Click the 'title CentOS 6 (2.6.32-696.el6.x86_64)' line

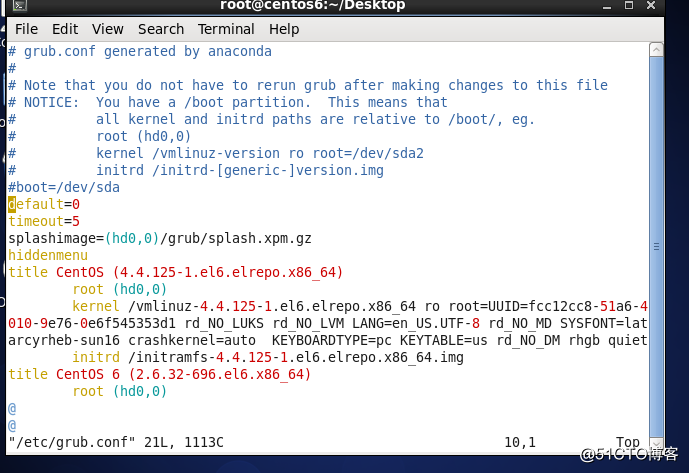coord(160,375)
